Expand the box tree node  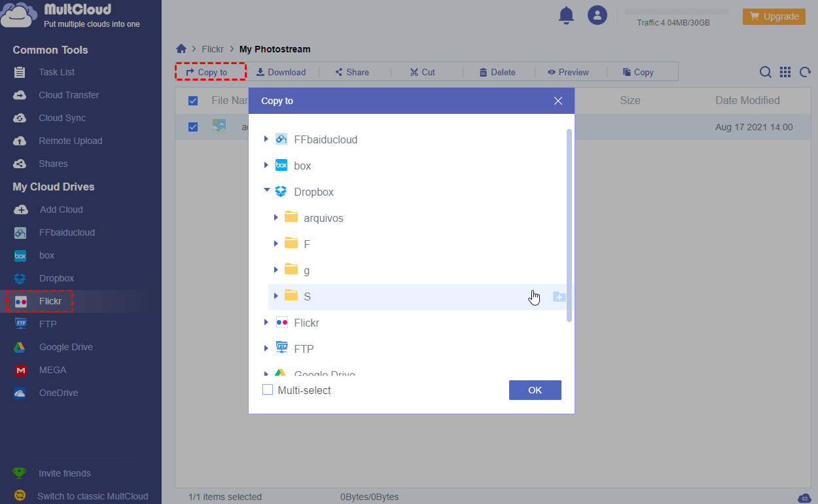266,165
